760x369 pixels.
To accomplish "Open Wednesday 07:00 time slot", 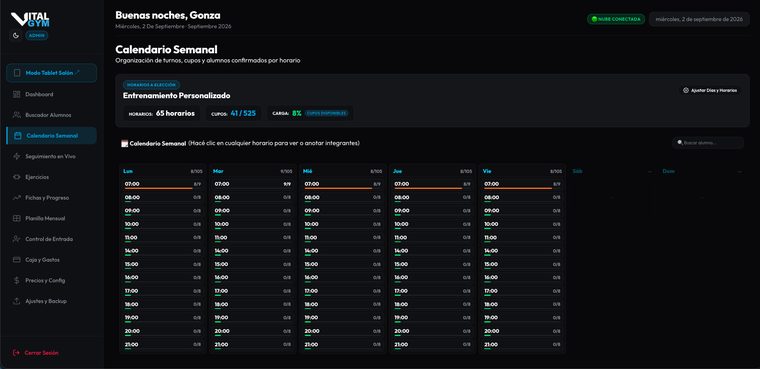I will pyautogui.click(x=342, y=185).
